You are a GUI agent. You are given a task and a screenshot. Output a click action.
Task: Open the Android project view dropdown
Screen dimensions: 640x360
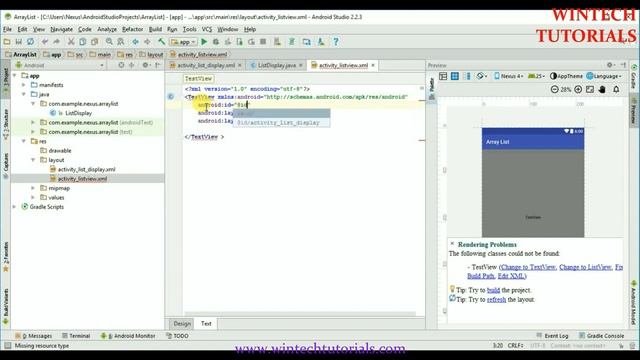(60, 65)
